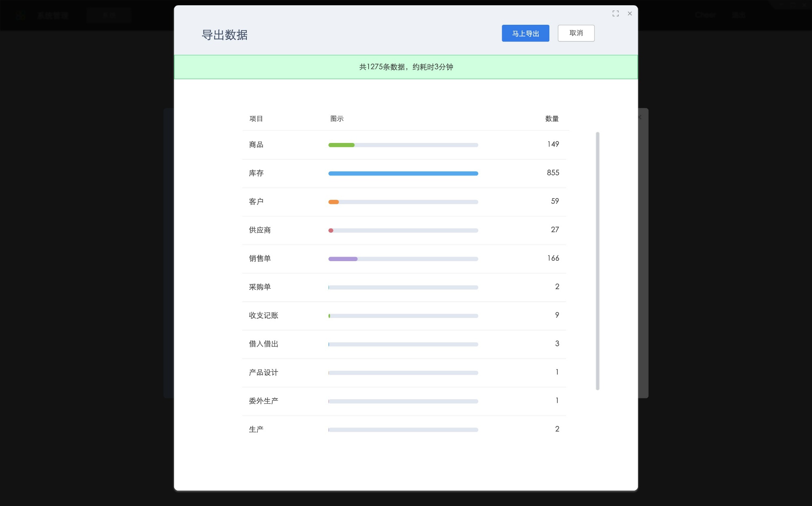Click the app logo icon in the top bar
The height and width of the screenshot is (506, 812).
click(x=20, y=15)
